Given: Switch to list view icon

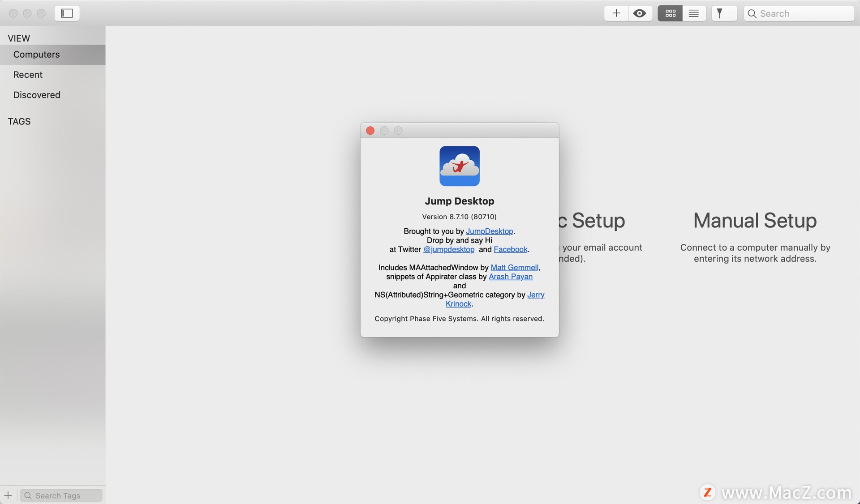Looking at the screenshot, I should 694,13.
